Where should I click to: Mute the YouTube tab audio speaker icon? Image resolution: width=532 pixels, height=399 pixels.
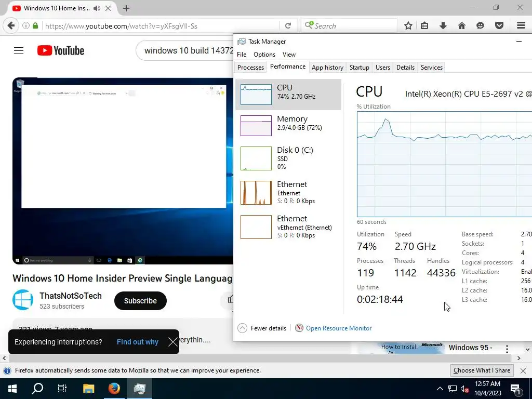point(97,8)
